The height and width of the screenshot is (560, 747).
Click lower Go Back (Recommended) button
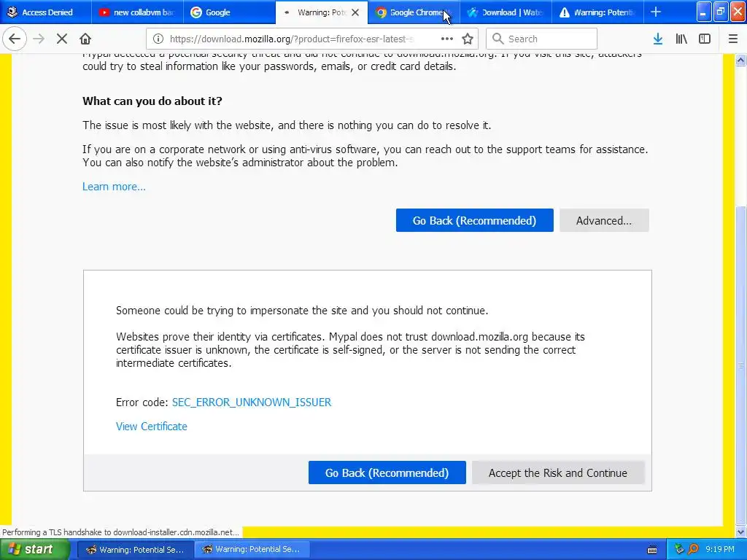coord(387,472)
